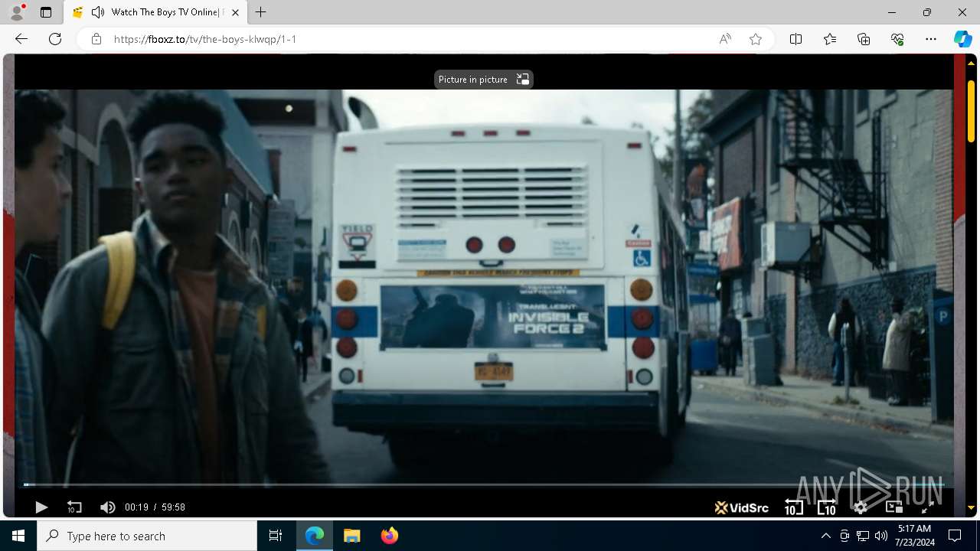The width and height of the screenshot is (980, 551).
Task: Open Edge Settings and more menu
Action: [931, 39]
